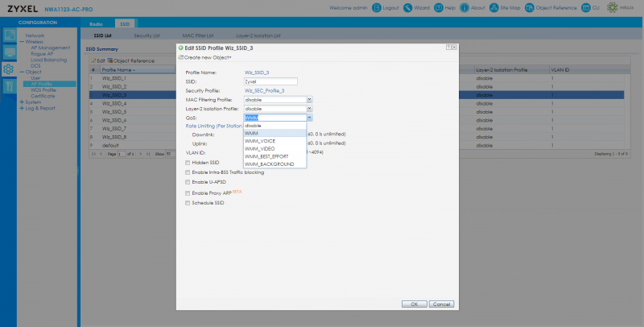The image size is (644, 327).
Task: Select the Configuration gear sidebar icon
Action: click(x=9, y=69)
